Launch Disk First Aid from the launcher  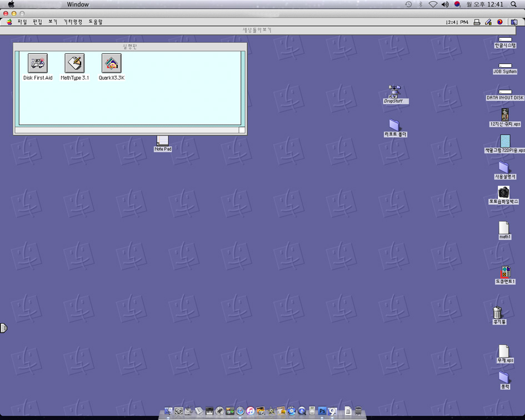[x=38, y=63]
